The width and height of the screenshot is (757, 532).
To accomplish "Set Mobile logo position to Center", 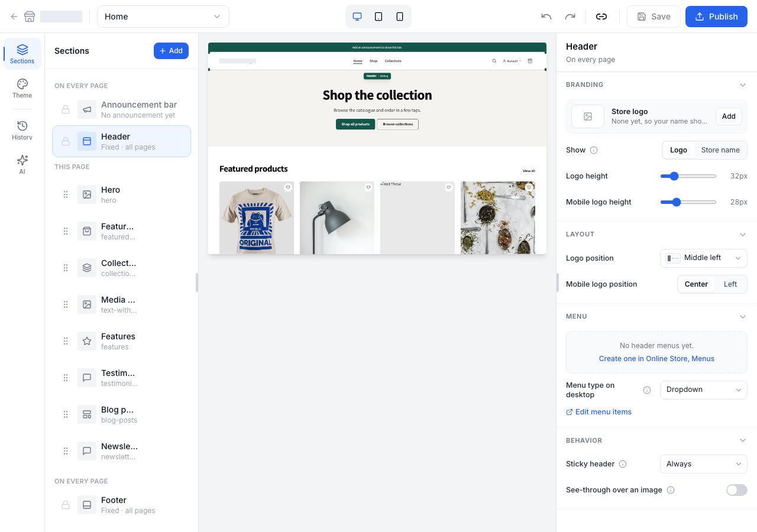I will (x=696, y=284).
